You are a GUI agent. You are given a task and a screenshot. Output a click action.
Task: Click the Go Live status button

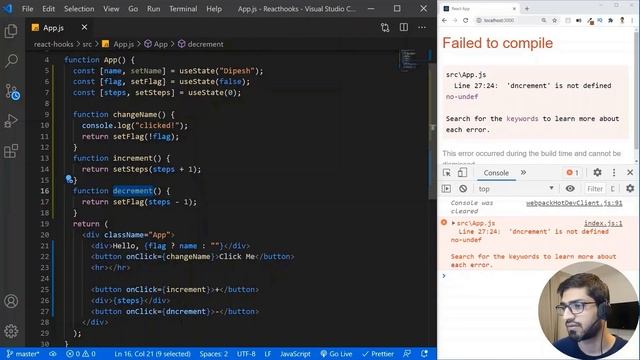click(x=336, y=354)
